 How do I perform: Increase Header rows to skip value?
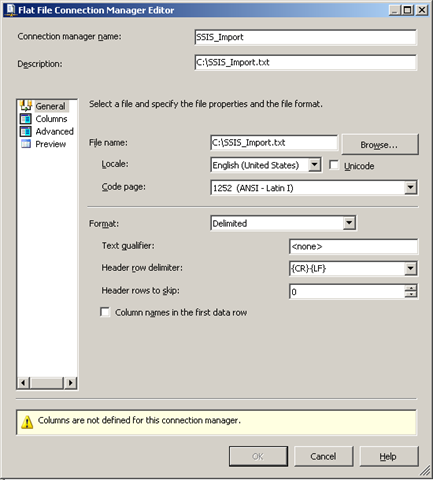click(x=411, y=288)
